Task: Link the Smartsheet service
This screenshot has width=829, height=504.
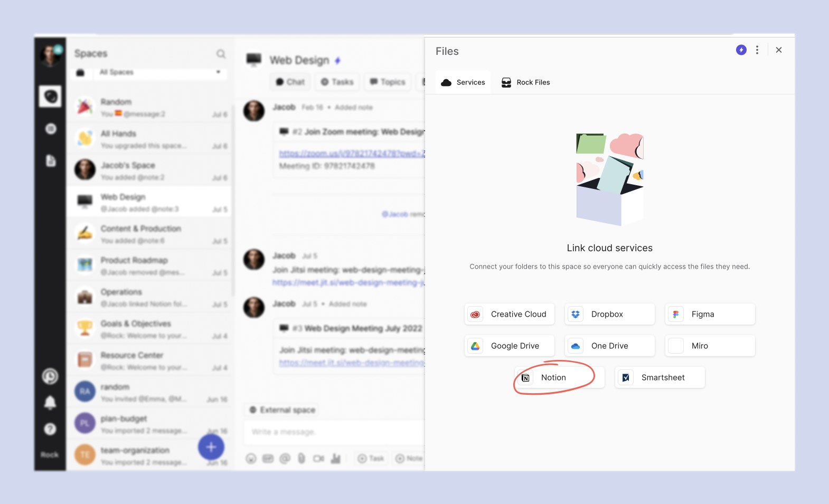Action: coord(660,378)
